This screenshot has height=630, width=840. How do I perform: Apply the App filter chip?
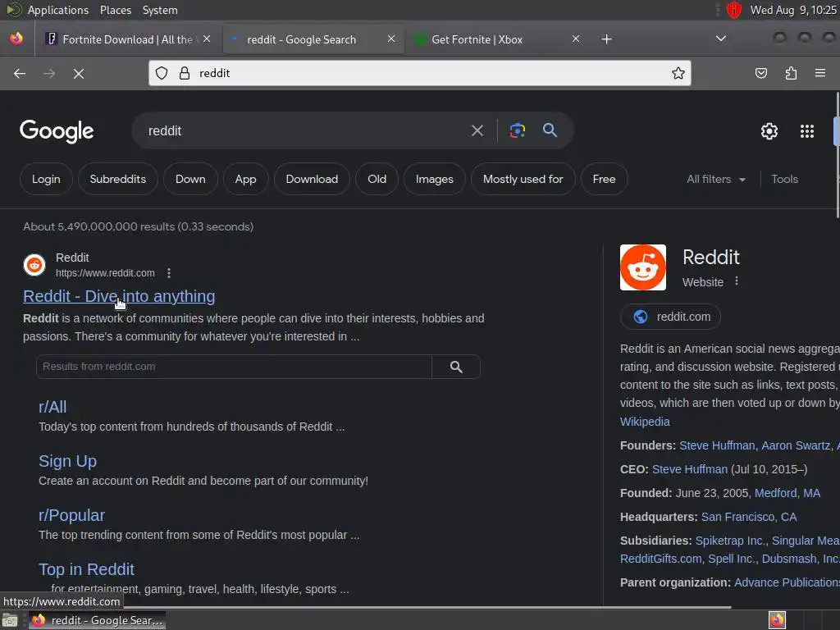pyautogui.click(x=245, y=180)
